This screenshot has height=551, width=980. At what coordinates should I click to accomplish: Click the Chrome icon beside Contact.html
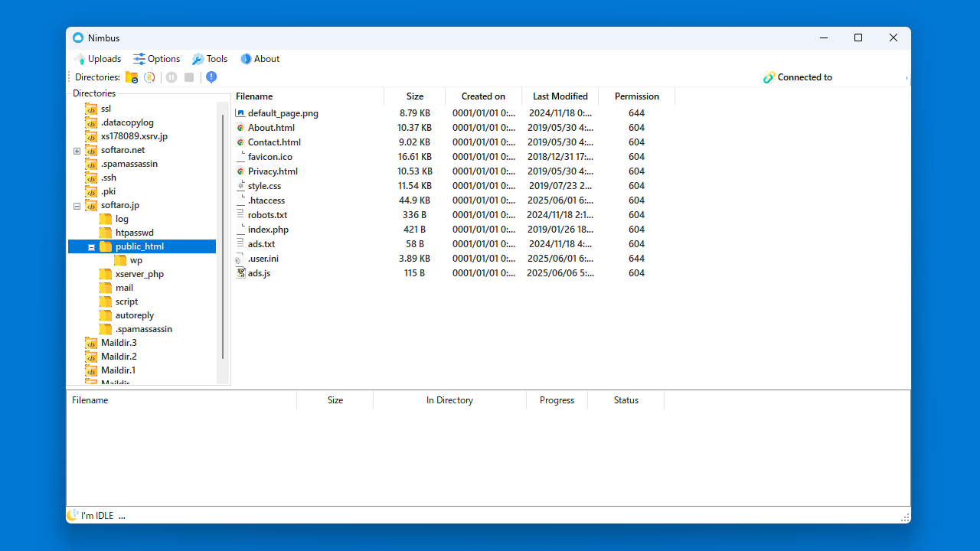[x=240, y=142]
